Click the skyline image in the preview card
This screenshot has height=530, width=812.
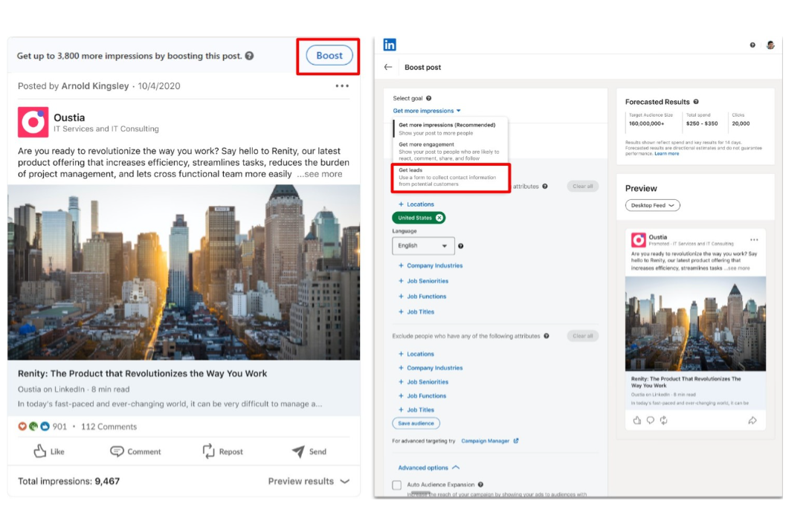pos(695,323)
